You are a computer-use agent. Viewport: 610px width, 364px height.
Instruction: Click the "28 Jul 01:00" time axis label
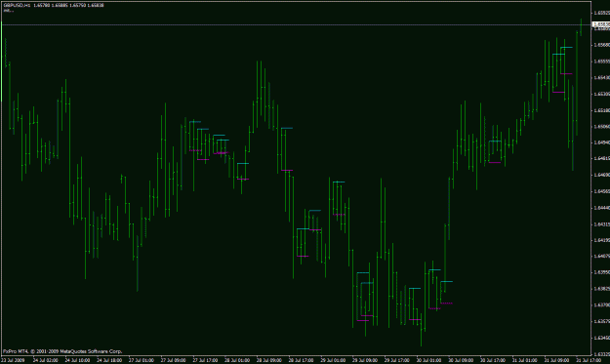237,360
